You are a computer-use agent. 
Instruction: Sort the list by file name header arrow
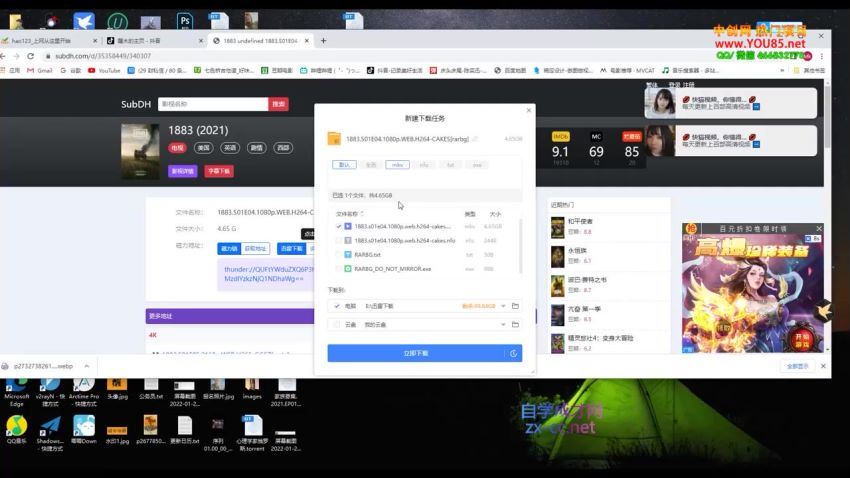click(x=362, y=214)
